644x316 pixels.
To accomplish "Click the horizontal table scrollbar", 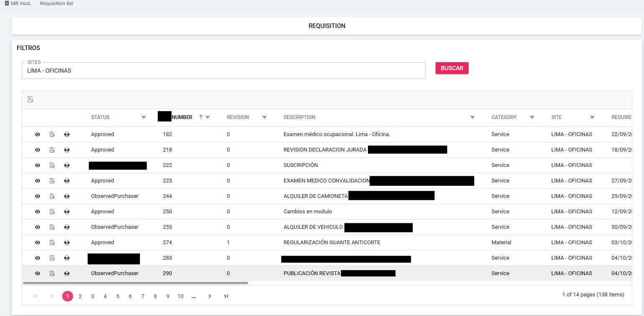I will click(x=136, y=283).
